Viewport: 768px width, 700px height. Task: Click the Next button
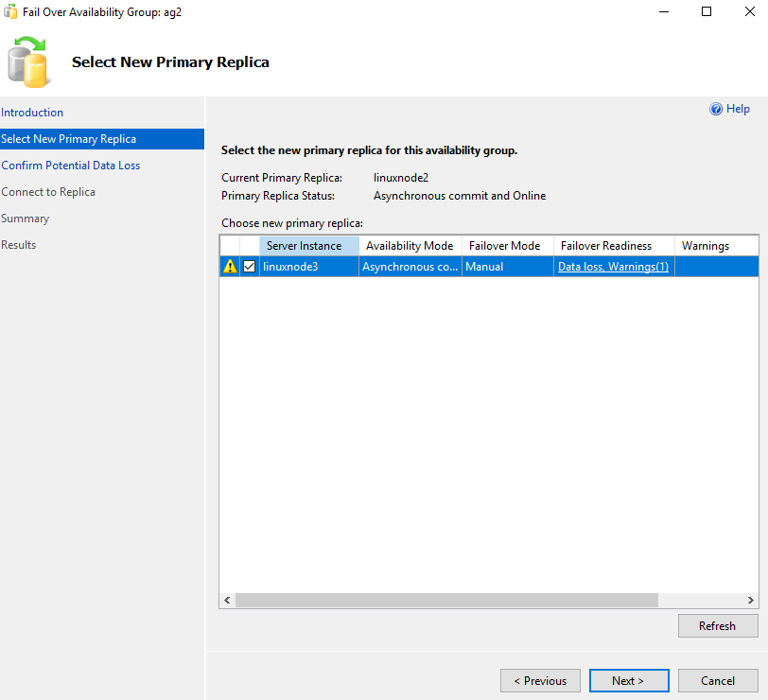629,681
